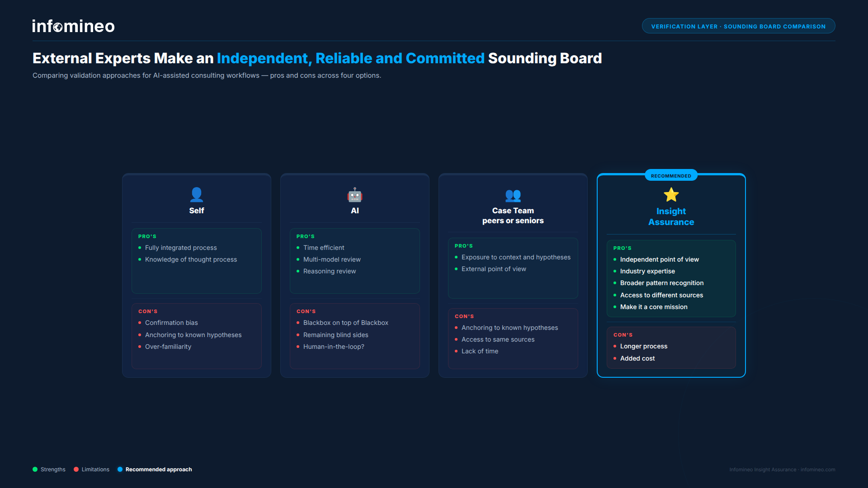This screenshot has height=488, width=868.
Task: Click the Verification Layer Sounding Board Comparison badge
Action: click(x=738, y=26)
